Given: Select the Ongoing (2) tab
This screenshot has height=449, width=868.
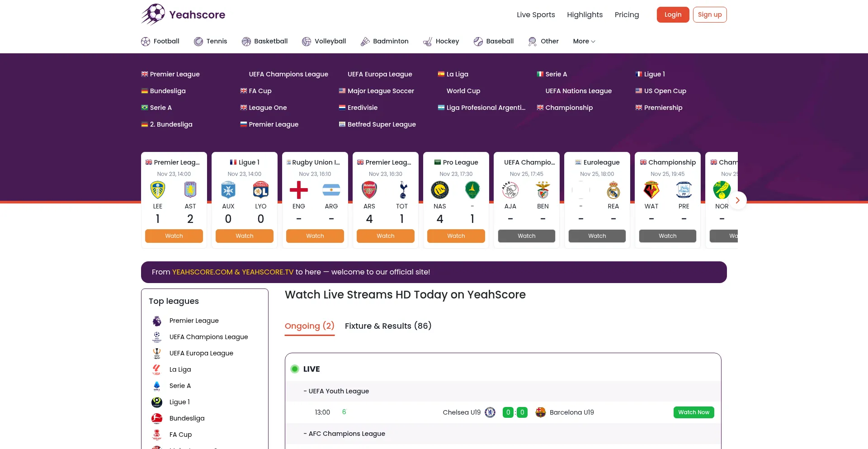Looking at the screenshot, I should [x=310, y=326].
